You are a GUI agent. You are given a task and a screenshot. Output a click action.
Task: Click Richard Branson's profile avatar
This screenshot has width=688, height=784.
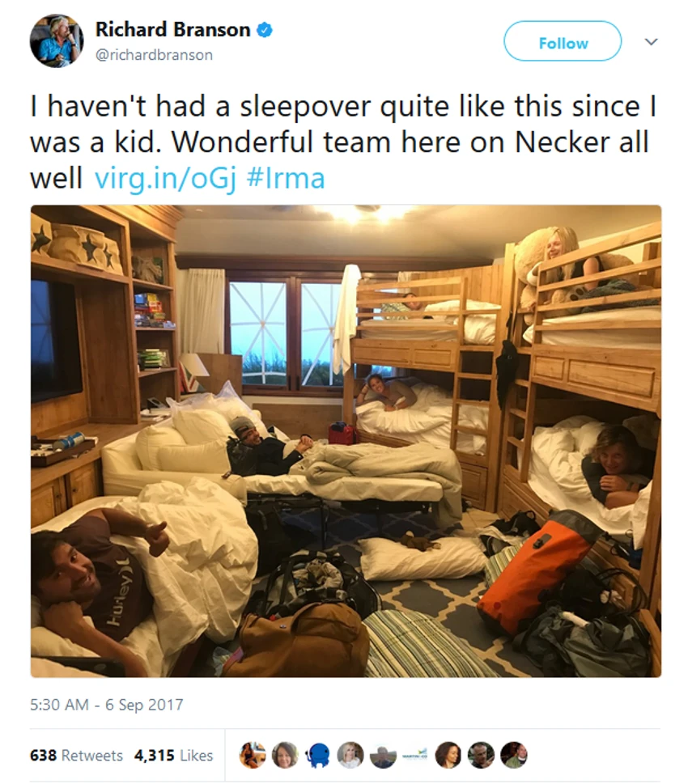point(57,40)
